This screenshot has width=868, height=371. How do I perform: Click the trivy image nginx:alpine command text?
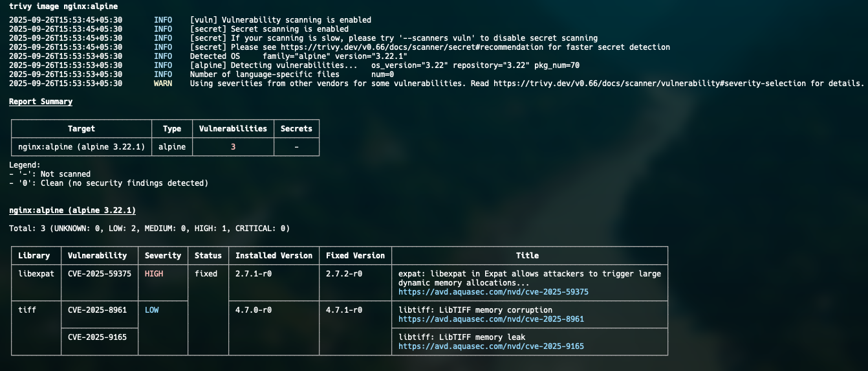click(x=63, y=6)
